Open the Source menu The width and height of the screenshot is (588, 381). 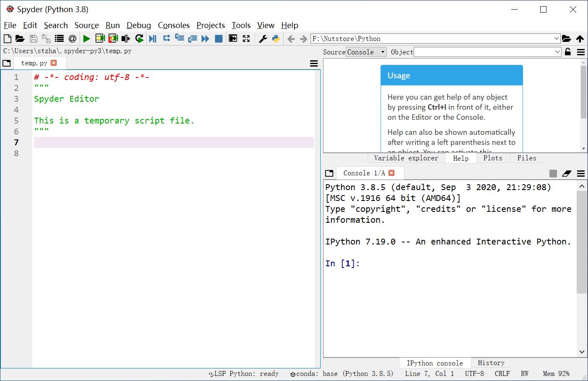coord(87,25)
